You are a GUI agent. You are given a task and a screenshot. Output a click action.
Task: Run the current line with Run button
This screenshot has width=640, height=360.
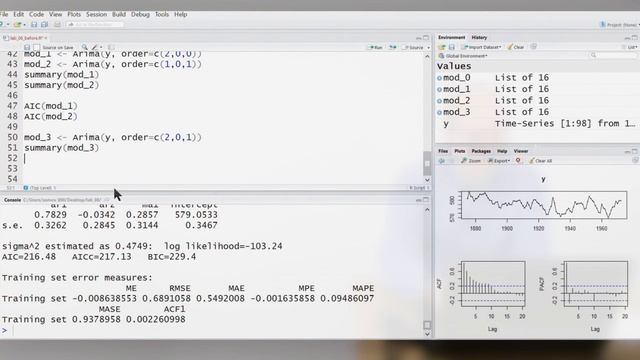click(x=376, y=47)
